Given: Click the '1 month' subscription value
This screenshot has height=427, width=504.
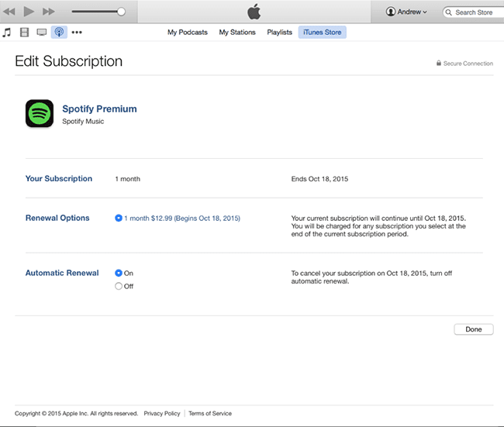Looking at the screenshot, I should pos(128,179).
